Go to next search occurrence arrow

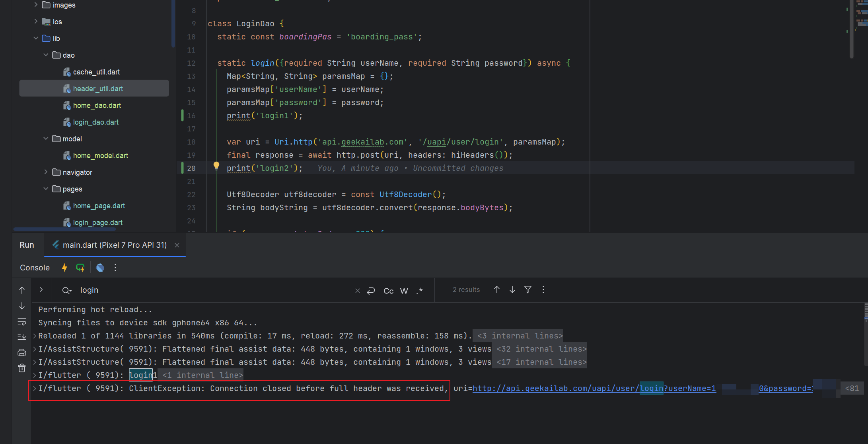[x=512, y=289]
